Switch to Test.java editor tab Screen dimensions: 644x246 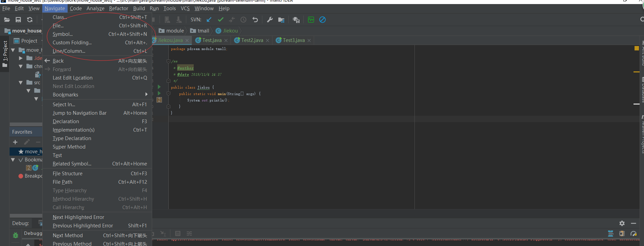[x=212, y=40]
